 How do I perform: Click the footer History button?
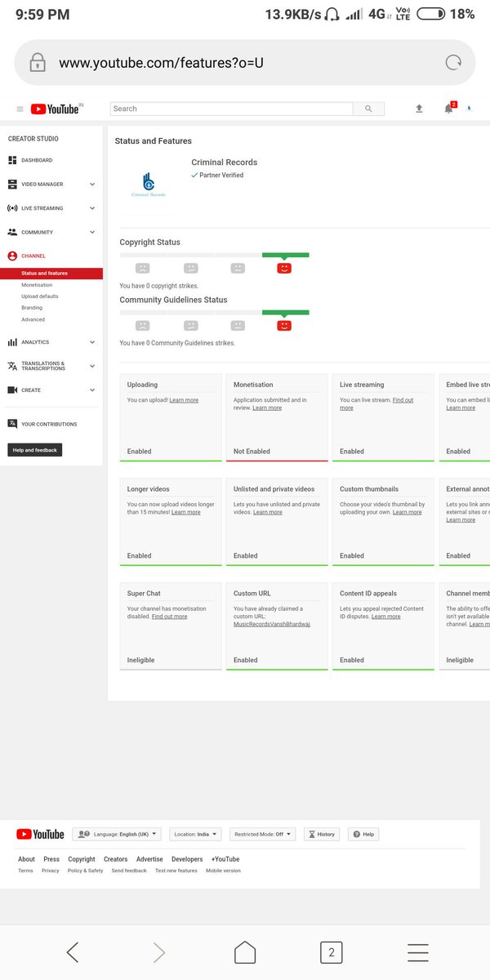(x=322, y=834)
